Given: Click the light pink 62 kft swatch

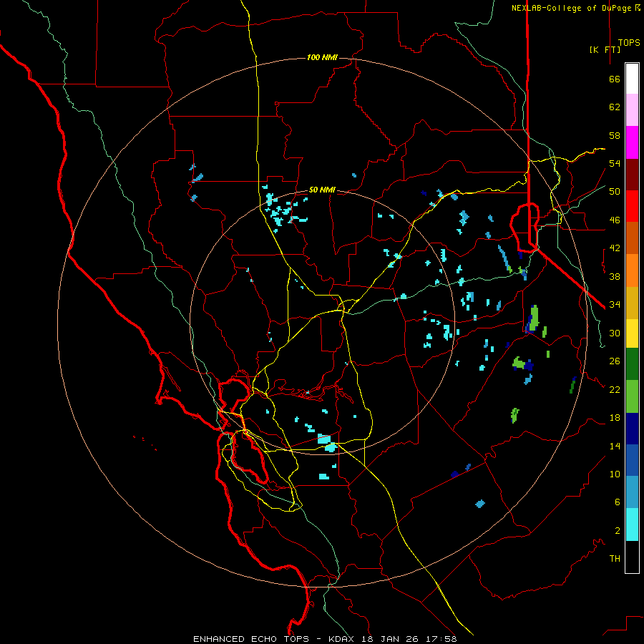Looking at the screenshot, I should (x=632, y=109).
